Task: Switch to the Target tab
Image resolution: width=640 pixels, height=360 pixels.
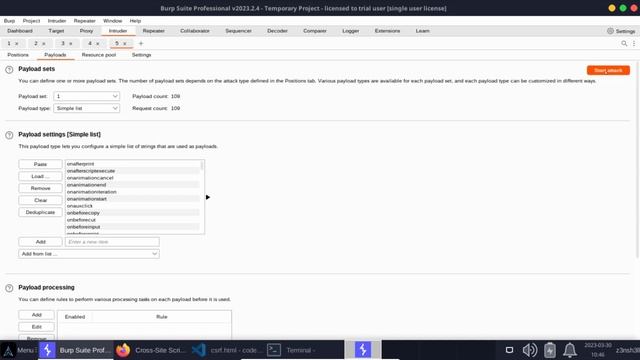Action: click(x=56, y=31)
